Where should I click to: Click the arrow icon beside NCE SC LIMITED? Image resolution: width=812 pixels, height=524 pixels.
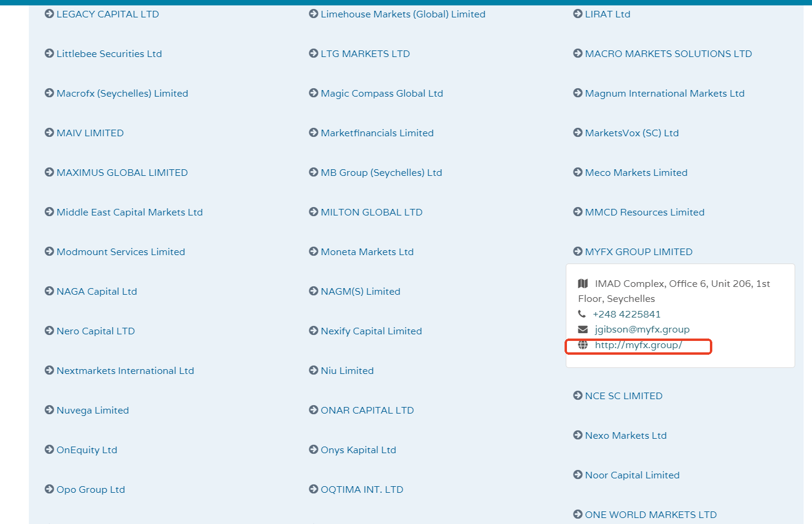[x=578, y=396]
